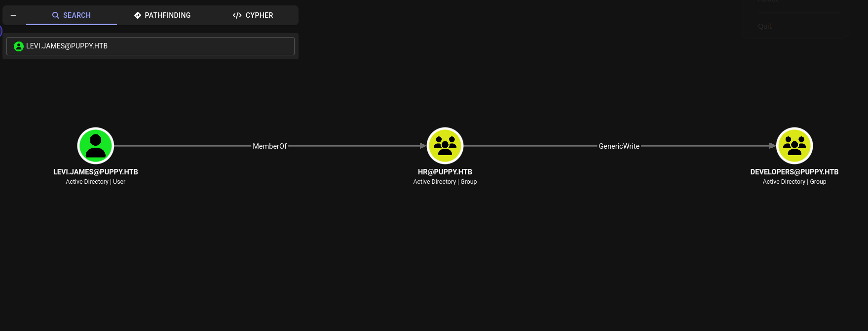Screen dimensions: 868x331
Task: Click the green user icon in search field
Action: [19, 46]
